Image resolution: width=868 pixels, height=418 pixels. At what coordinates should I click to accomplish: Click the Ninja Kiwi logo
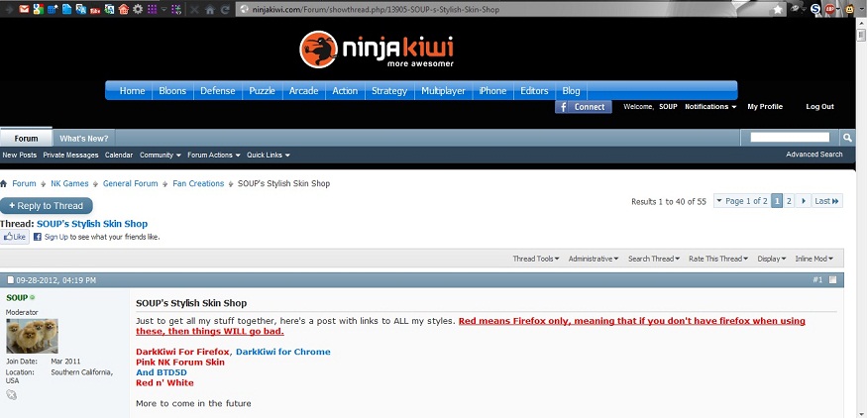(x=377, y=50)
